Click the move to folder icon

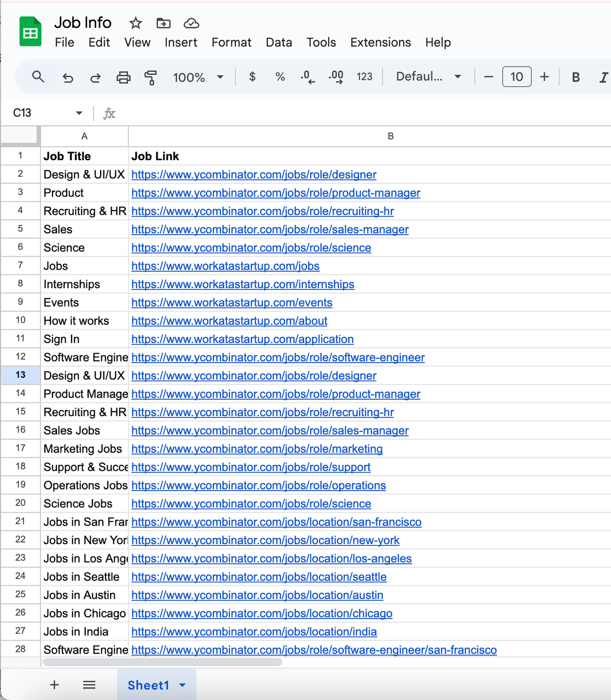pyautogui.click(x=164, y=23)
